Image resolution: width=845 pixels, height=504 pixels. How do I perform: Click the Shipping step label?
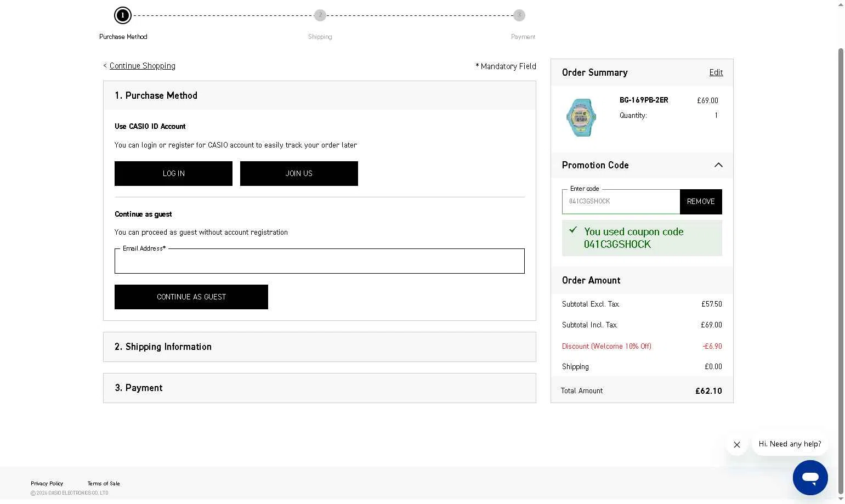(x=320, y=37)
